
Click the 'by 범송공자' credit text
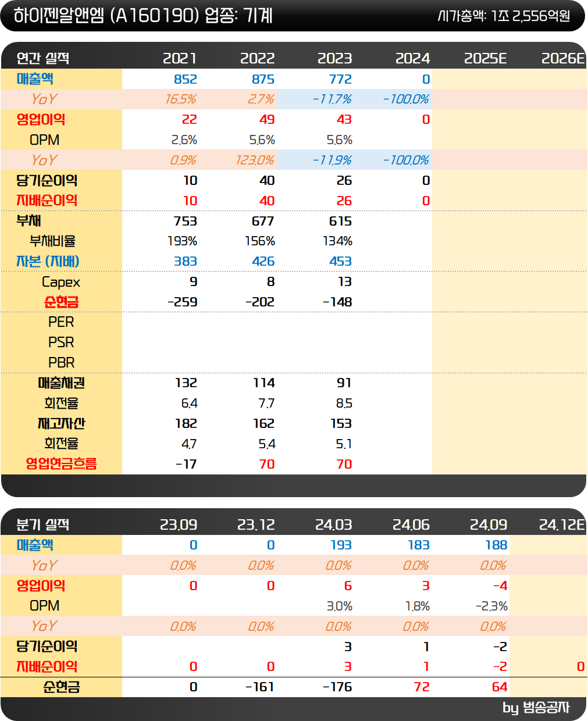(x=536, y=708)
